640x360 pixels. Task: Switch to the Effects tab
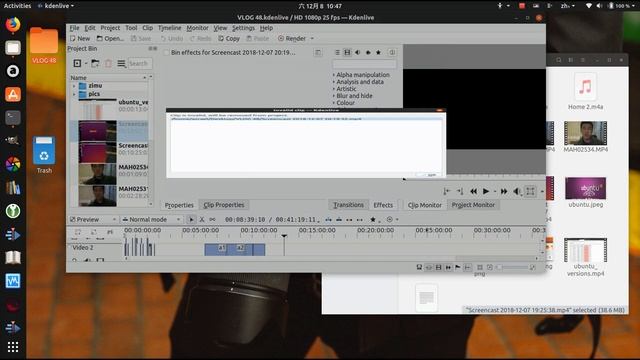click(x=383, y=205)
